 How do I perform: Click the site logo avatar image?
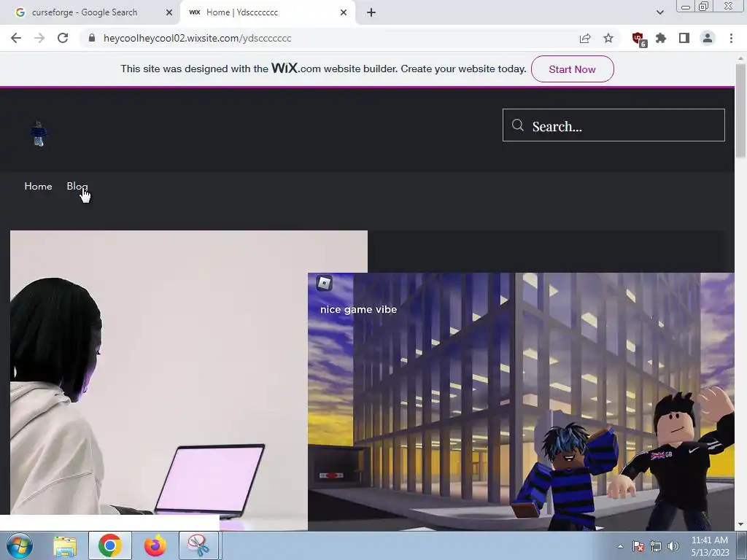[x=39, y=134]
